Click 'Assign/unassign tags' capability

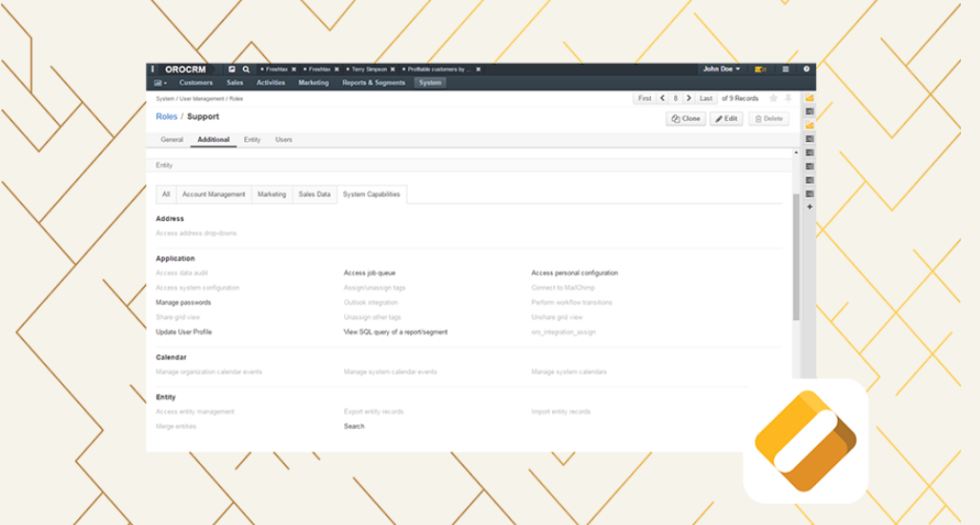pos(375,288)
